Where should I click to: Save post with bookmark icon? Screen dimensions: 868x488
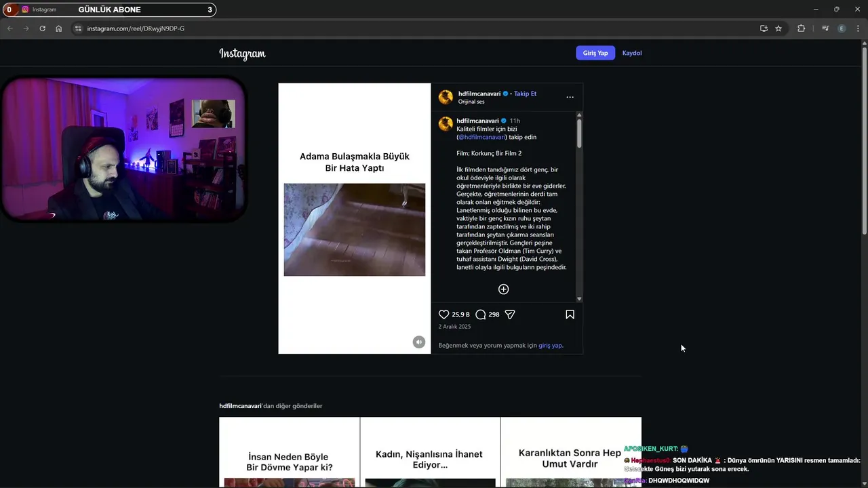click(x=570, y=314)
